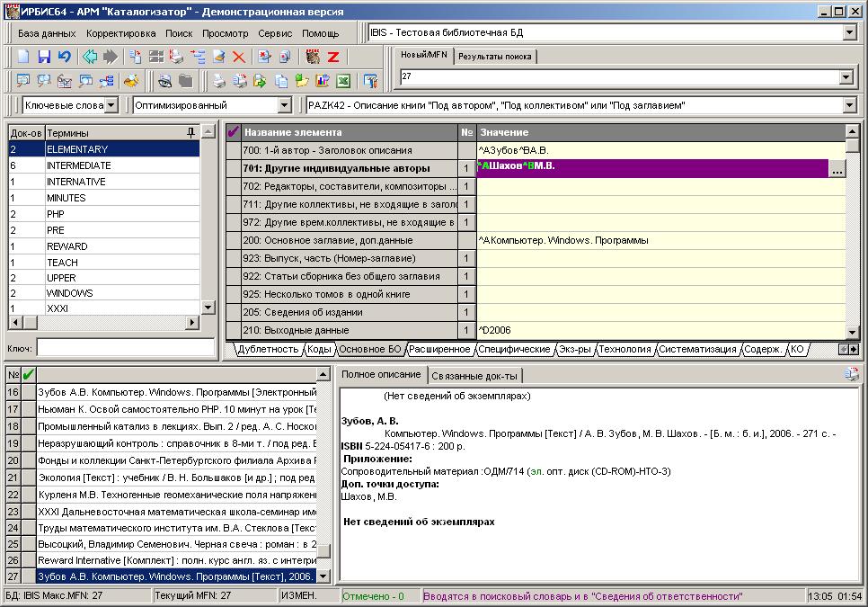Viewport: 868px width, 607px height.
Task: Open the 'Оптимизированный' format dropdown
Action: (x=285, y=104)
